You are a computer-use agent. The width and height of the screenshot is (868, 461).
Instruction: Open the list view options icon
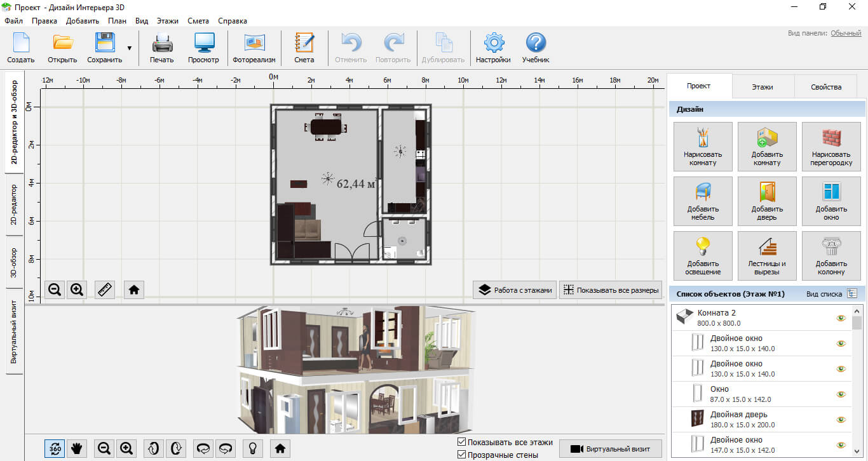pos(852,293)
